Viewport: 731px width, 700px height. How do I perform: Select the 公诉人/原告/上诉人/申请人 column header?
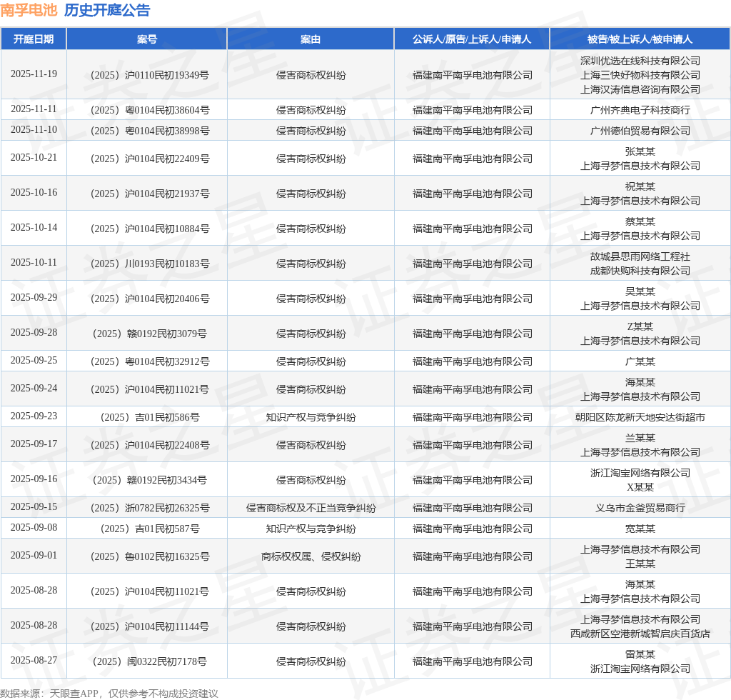click(x=472, y=39)
